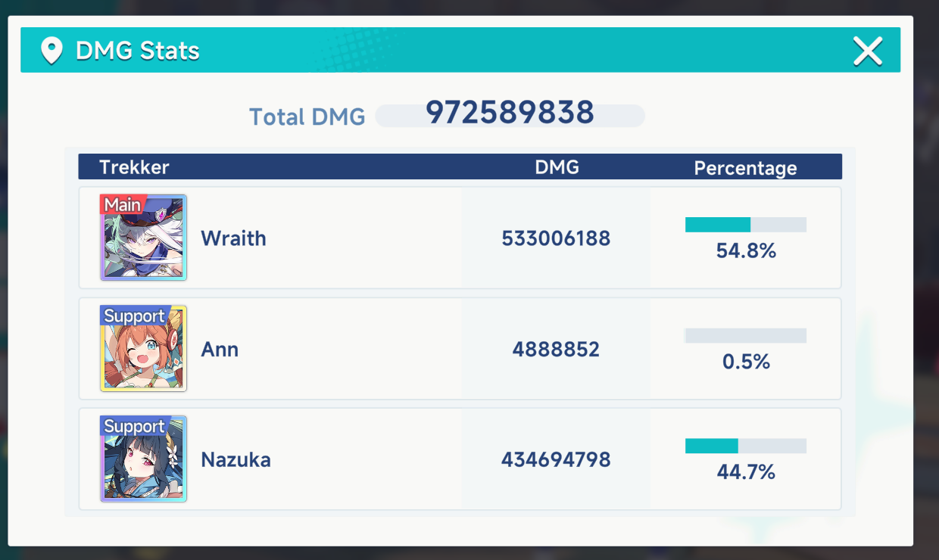939x560 pixels.
Task: Click the DMG column header
Action: 557,167
